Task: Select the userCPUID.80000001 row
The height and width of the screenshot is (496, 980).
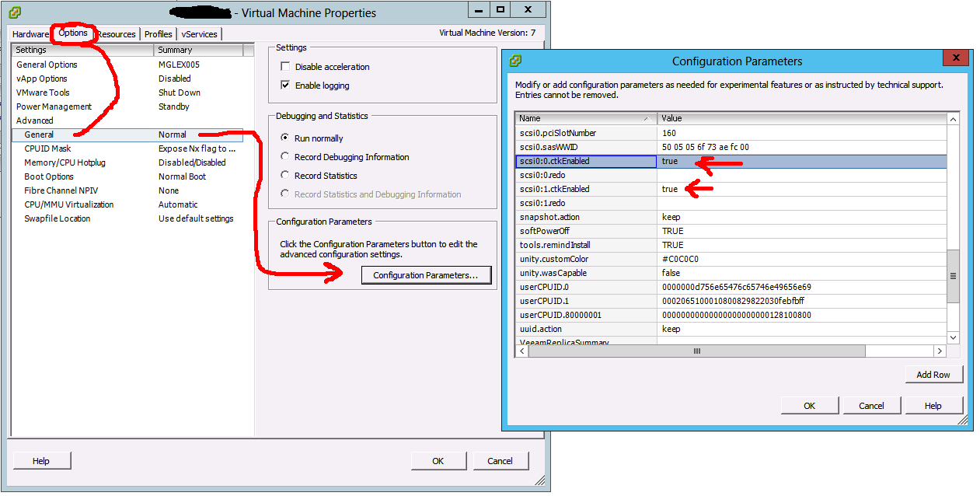Action: (x=731, y=315)
